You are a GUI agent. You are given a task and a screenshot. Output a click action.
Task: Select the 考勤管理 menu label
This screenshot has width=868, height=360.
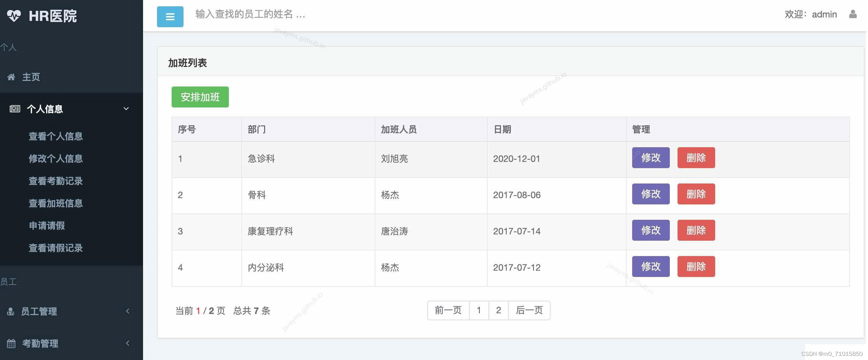coord(40,344)
